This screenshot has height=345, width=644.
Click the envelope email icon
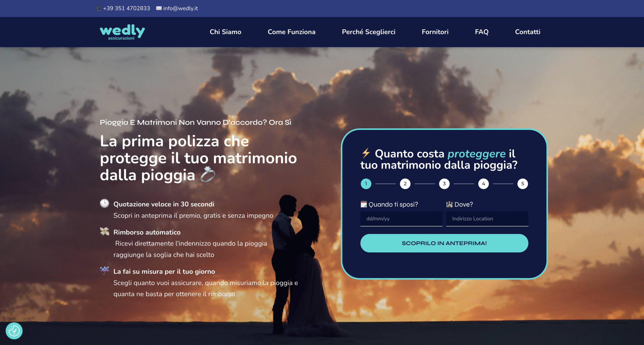point(159,8)
